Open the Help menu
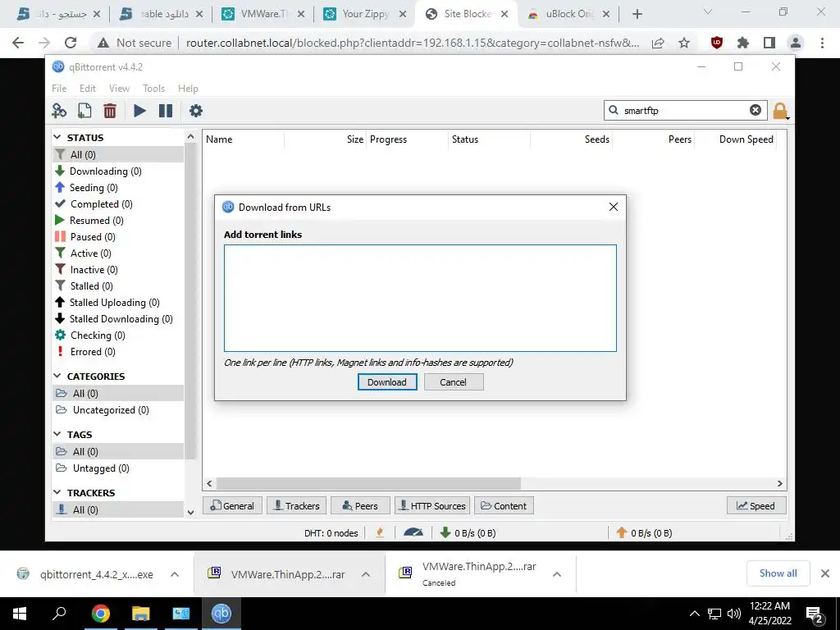The width and height of the screenshot is (840, 630). point(188,88)
